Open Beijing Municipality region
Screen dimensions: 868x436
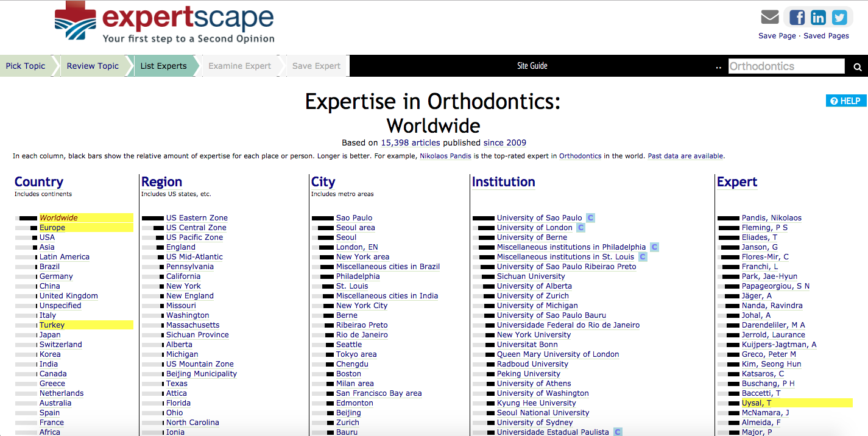pyautogui.click(x=202, y=374)
